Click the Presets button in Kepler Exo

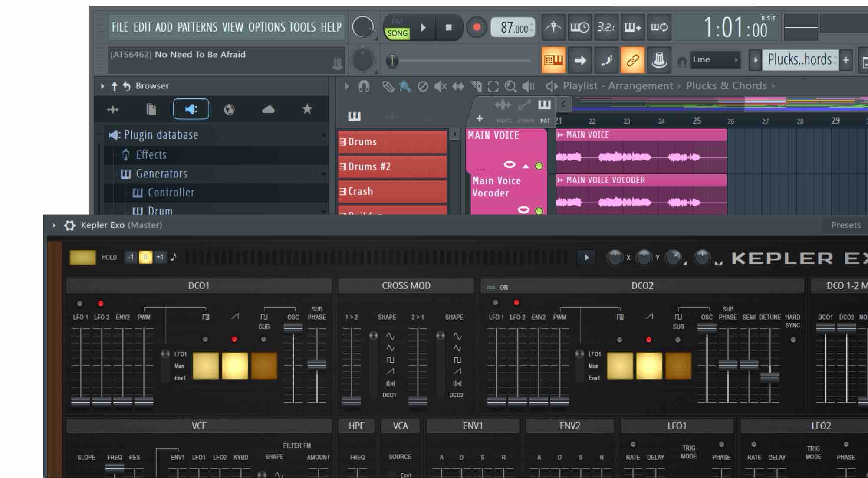point(845,225)
